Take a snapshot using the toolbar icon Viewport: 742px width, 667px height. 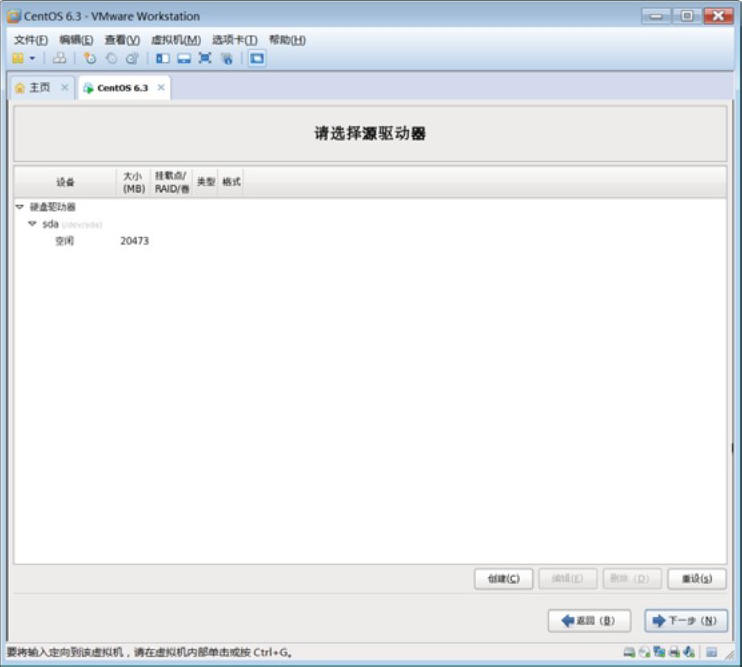point(90,58)
